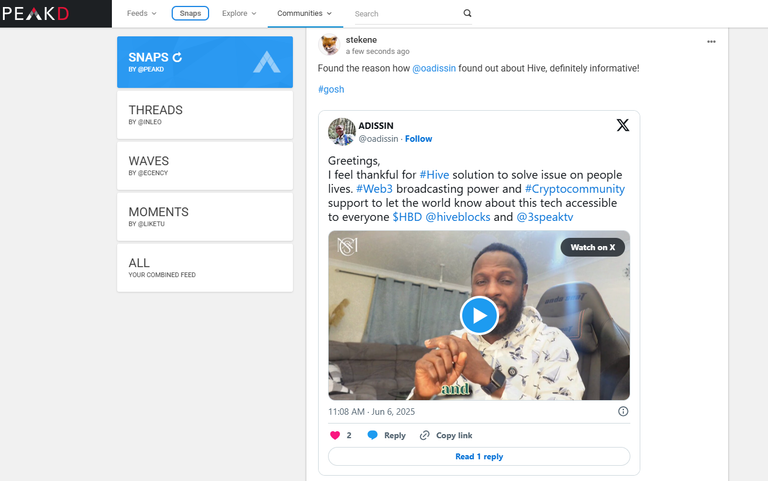Select the SNAPS by @peakd card

pos(205,62)
